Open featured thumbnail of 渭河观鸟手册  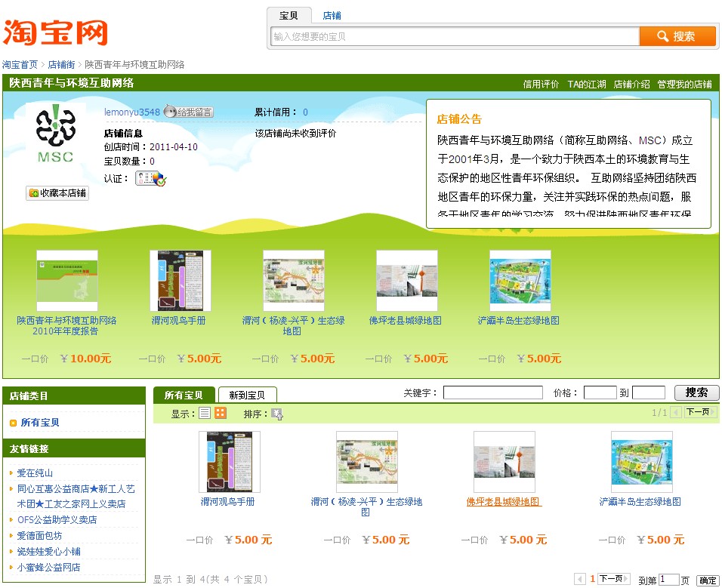(x=180, y=281)
